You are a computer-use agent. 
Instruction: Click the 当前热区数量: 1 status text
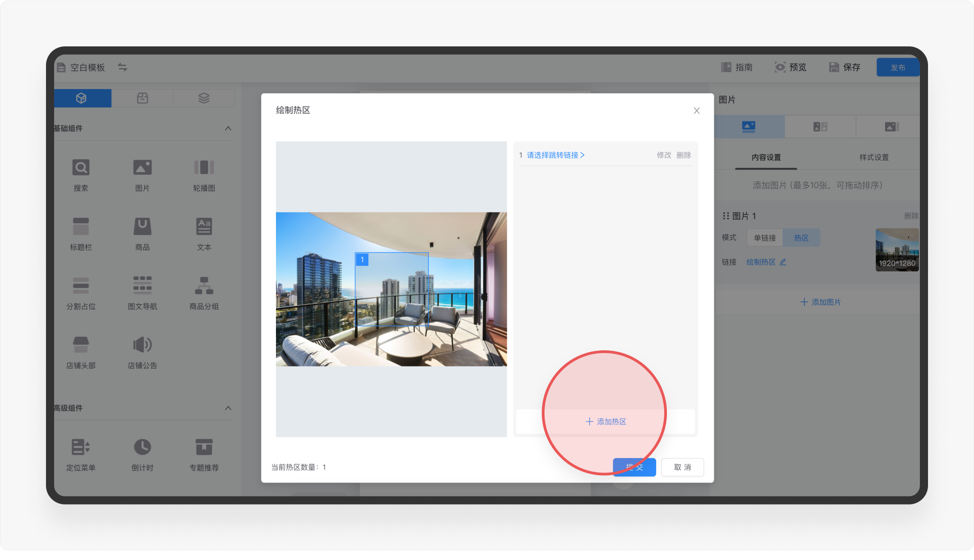(299, 467)
